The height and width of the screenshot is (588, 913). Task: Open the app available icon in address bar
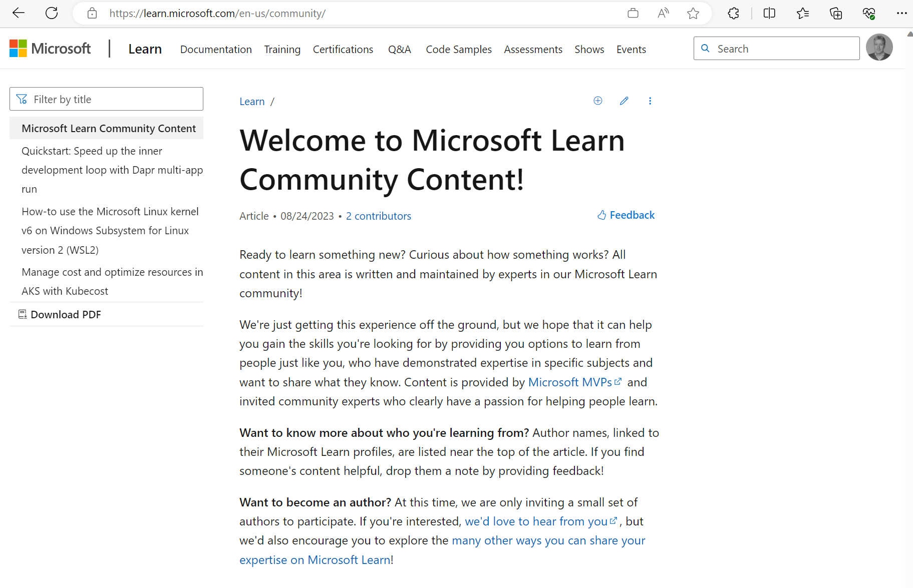point(633,13)
